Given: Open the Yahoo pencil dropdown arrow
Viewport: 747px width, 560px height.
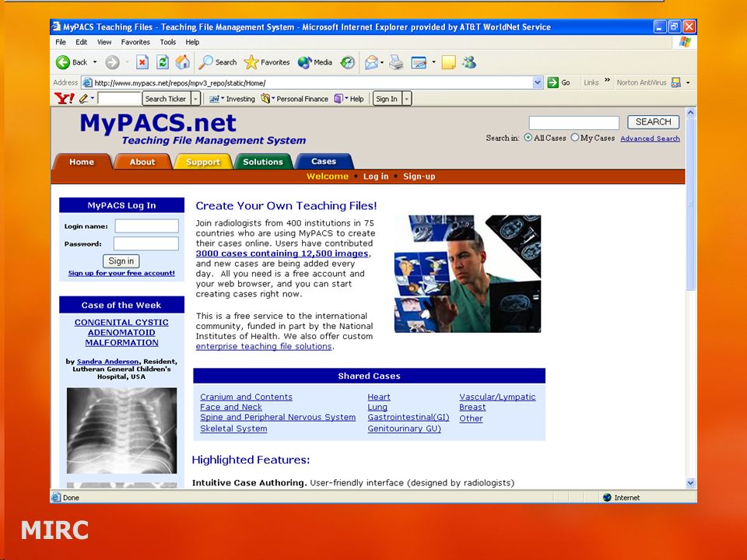Looking at the screenshot, I should pos(93,99).
